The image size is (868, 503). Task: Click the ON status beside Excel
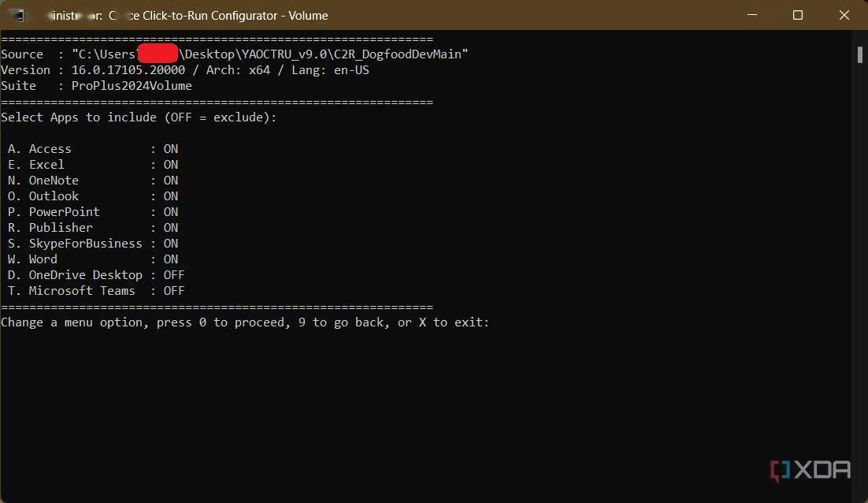(x=170, y=165)
